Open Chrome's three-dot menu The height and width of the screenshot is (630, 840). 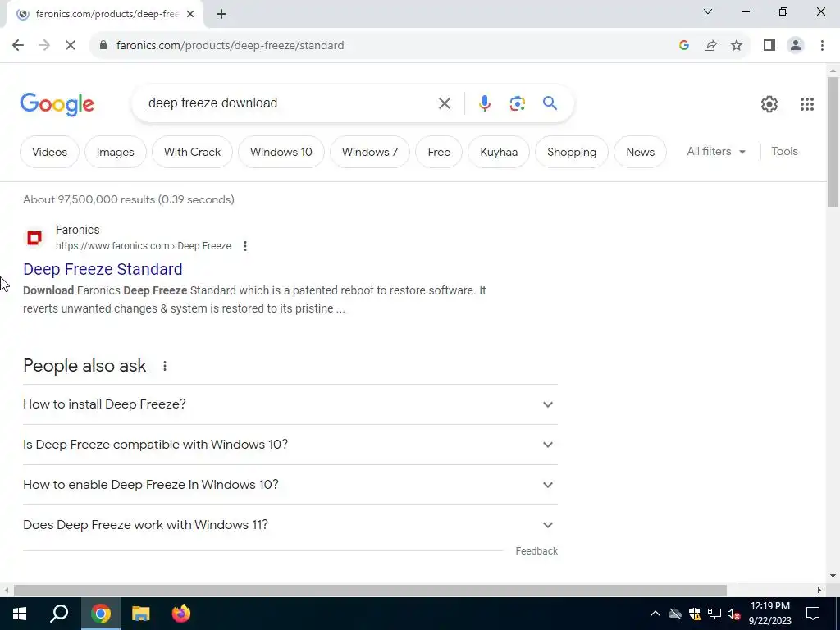pyautogui.click(x=822, y=46)
